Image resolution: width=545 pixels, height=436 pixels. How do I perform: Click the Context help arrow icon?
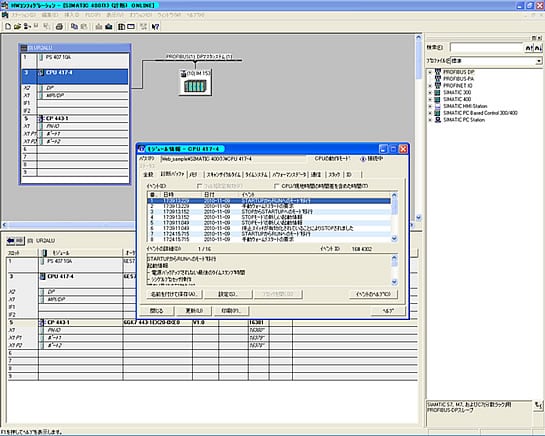click(x=155, y=26)
